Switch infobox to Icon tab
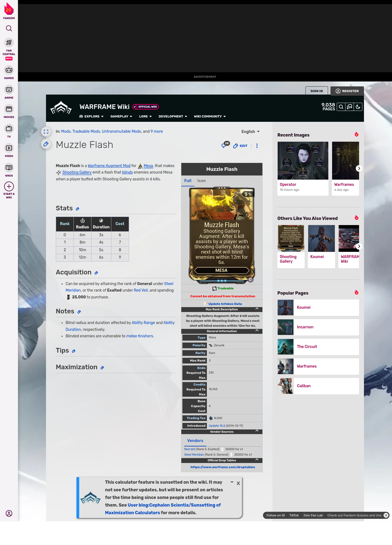 pyautogui.click(x=201, y=181)
